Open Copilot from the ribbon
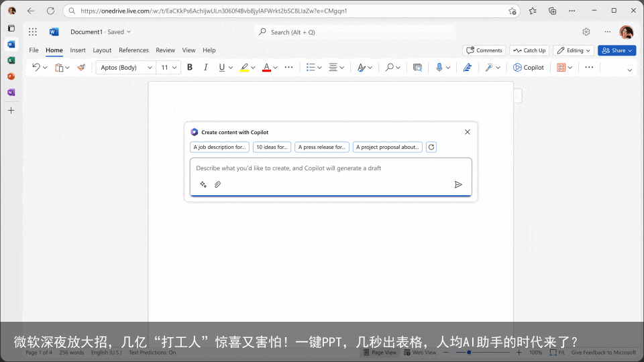The image size is (644, 362). click(x=529, y=67)
